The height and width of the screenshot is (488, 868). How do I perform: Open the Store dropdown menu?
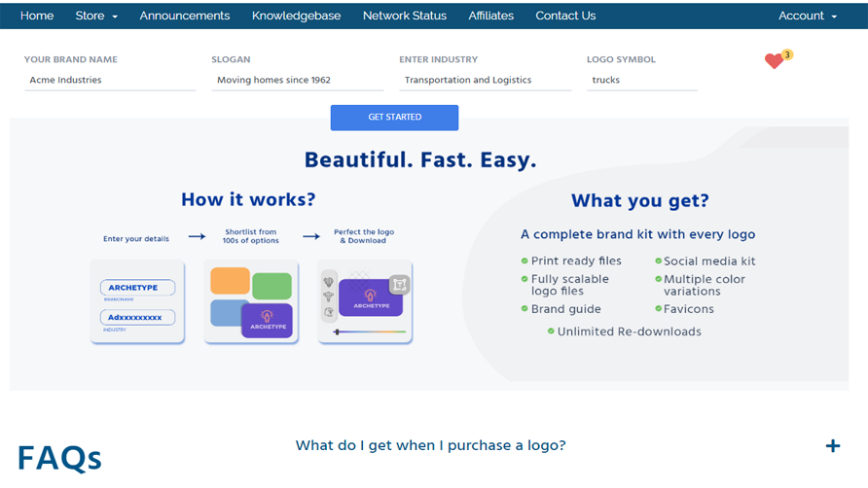coord(96,16)
